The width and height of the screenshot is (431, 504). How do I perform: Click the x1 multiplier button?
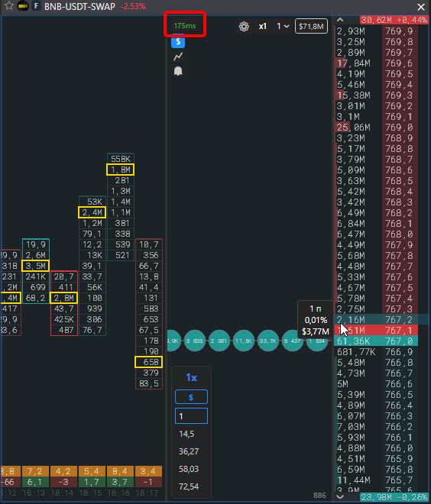tap(263, 27)
